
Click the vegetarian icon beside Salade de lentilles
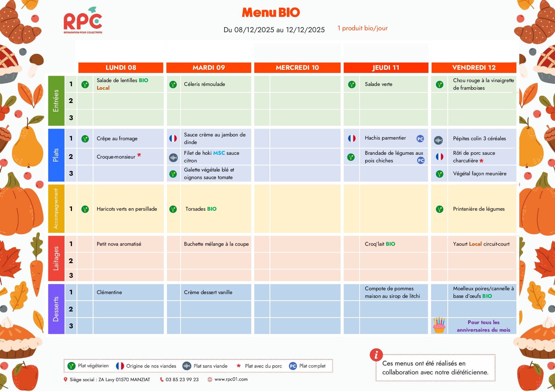(x=85, y=84)
